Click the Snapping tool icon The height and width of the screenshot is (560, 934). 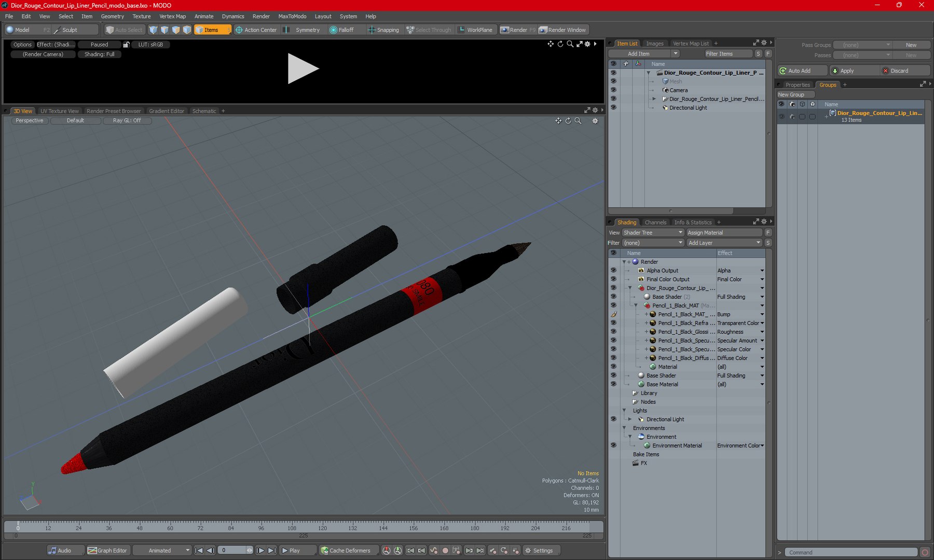[x=372, y=30]
